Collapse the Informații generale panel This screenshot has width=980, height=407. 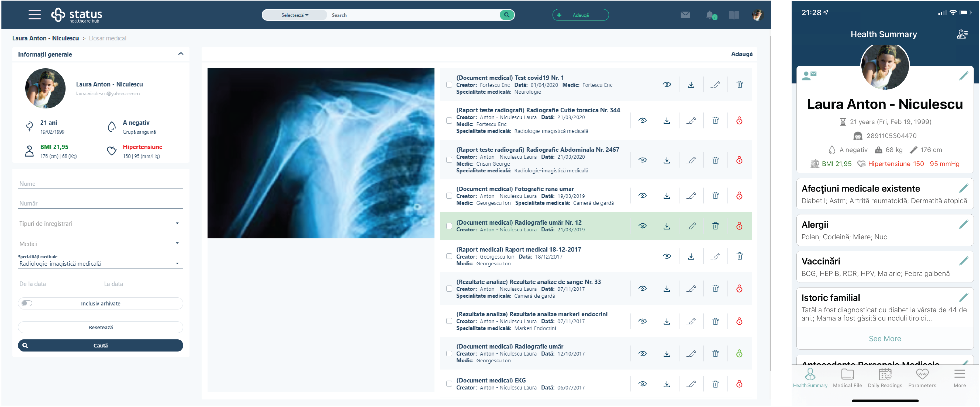pos(181,54)
